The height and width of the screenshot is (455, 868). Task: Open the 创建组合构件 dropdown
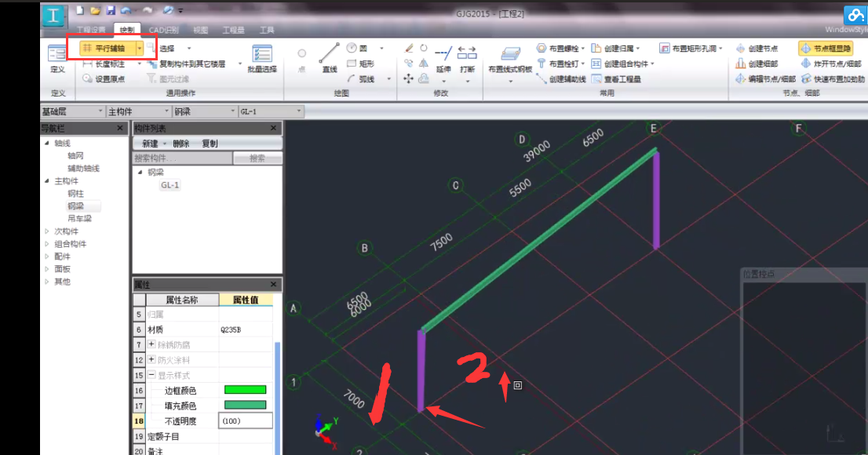coord(652,64)
